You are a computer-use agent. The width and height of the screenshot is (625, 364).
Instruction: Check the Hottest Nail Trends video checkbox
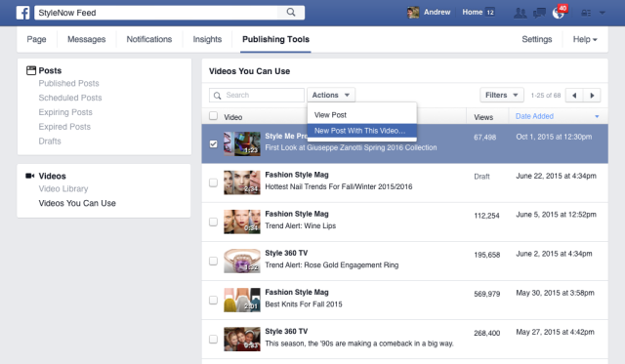213,182
